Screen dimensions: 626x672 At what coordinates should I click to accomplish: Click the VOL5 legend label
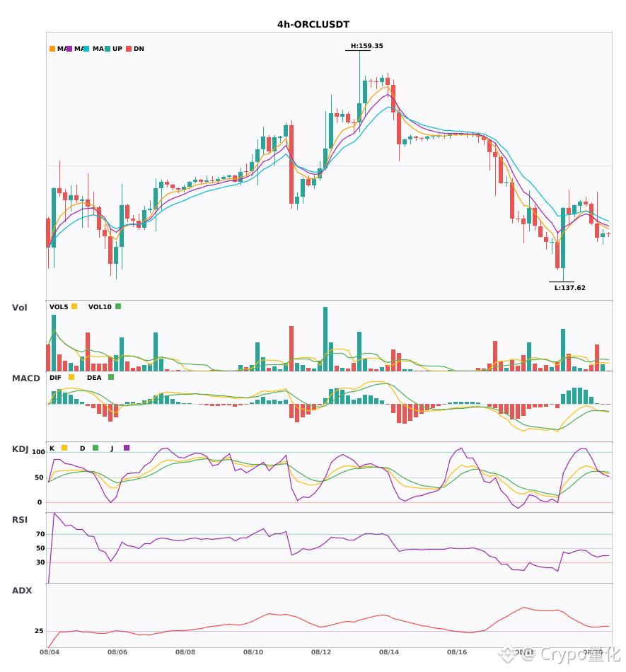coord(59,307)
